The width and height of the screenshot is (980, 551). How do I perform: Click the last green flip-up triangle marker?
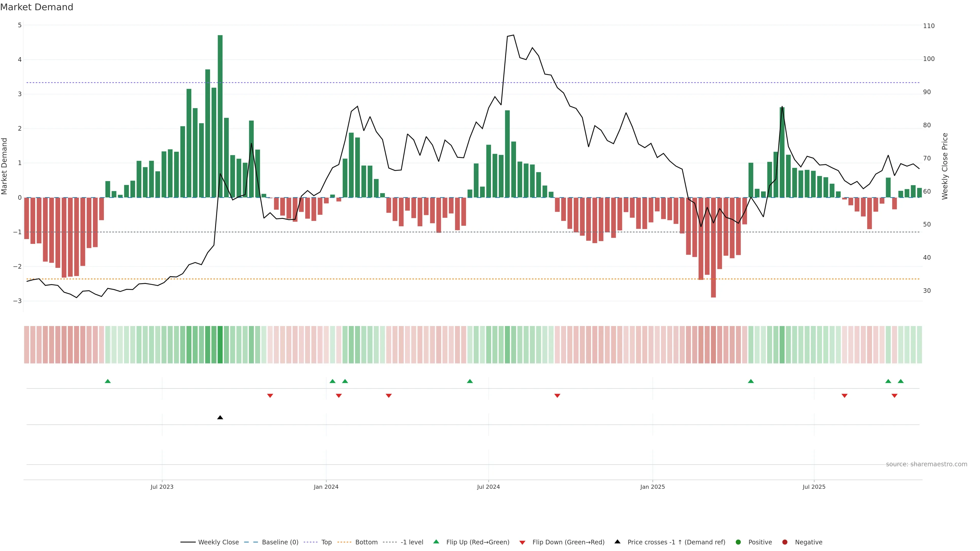point(900,381)
